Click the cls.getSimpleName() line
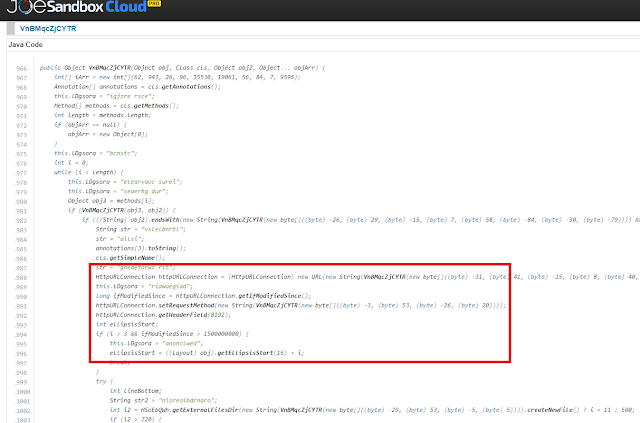The image size is (640, 423). [130, 258]
